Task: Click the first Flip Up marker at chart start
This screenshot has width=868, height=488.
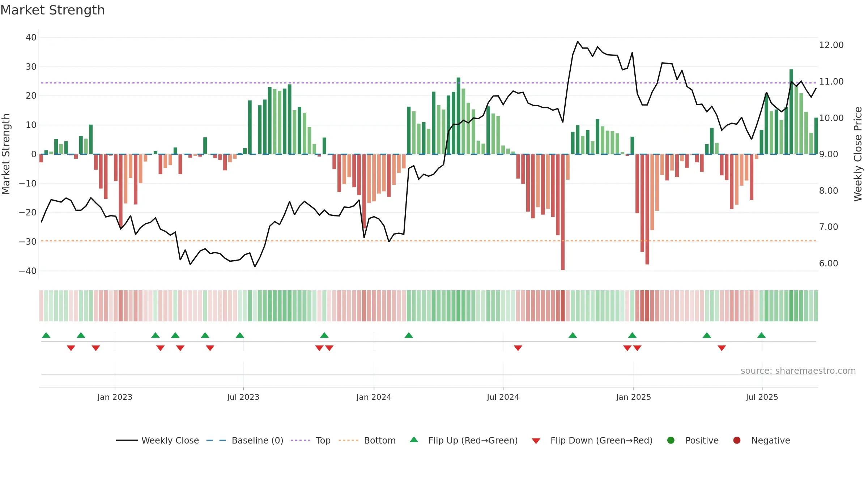Action: click(46, 335)
